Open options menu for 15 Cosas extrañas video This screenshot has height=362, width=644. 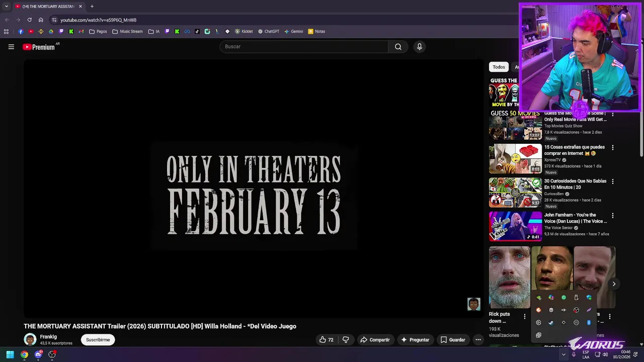point(612,148)
